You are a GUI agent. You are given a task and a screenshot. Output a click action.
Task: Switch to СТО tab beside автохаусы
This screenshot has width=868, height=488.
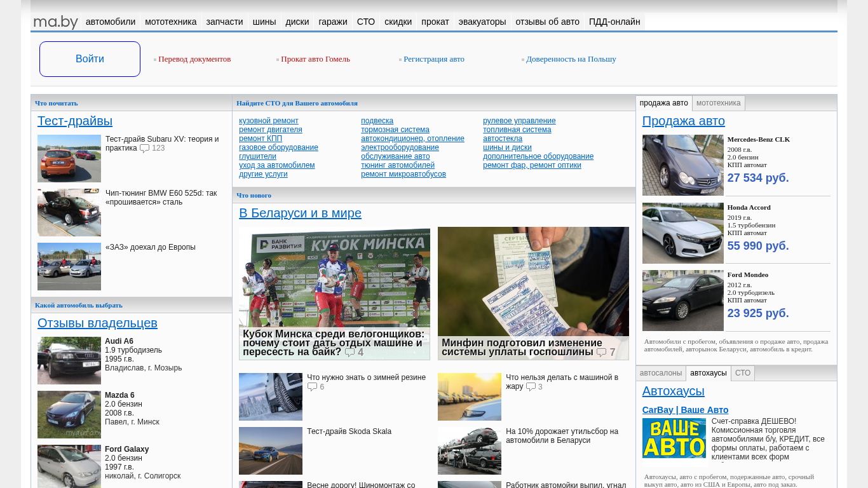click(743, 373)
